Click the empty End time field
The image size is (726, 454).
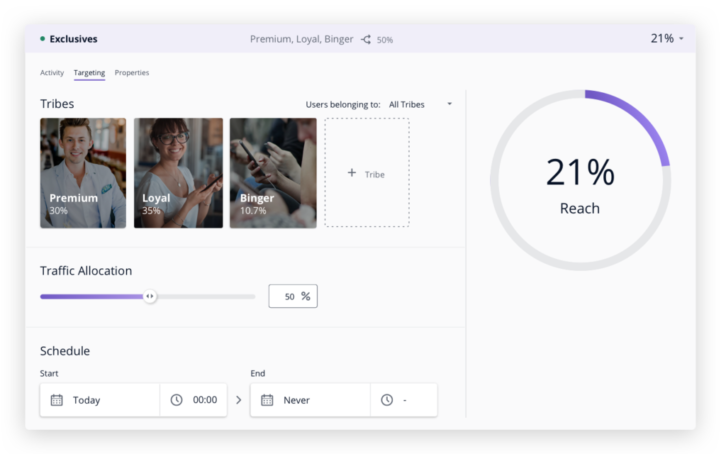point(404,400)
